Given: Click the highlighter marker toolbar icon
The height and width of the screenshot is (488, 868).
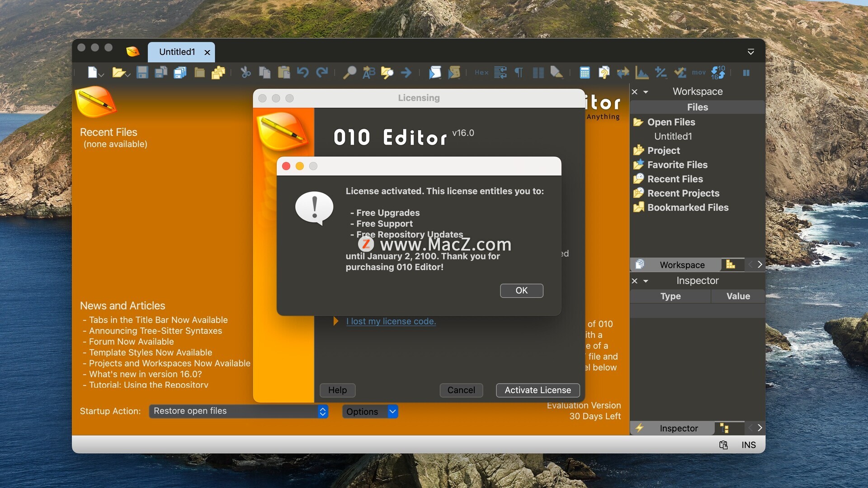Looking at the screenshot, I should [x=557, y=72].
